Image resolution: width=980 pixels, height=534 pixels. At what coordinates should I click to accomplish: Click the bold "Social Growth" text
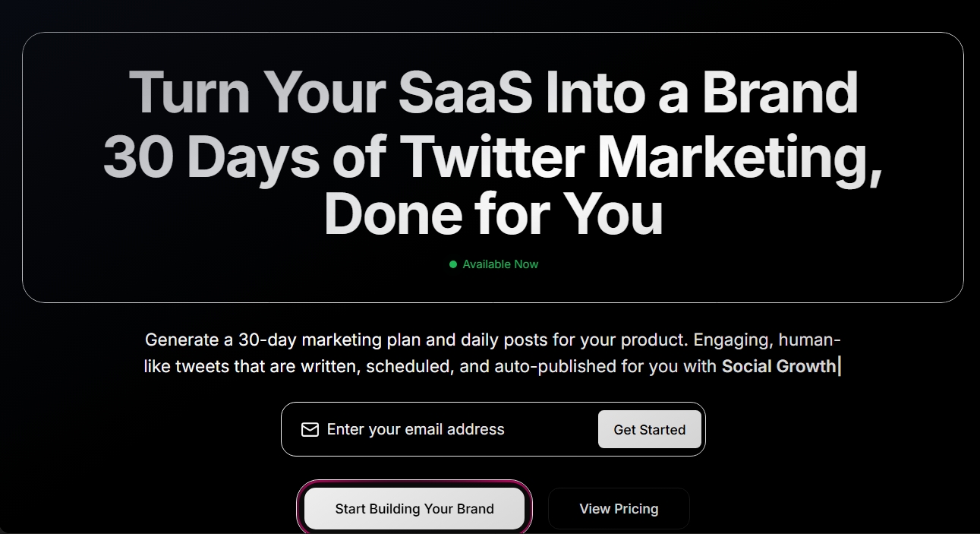(x=778, y=366)
